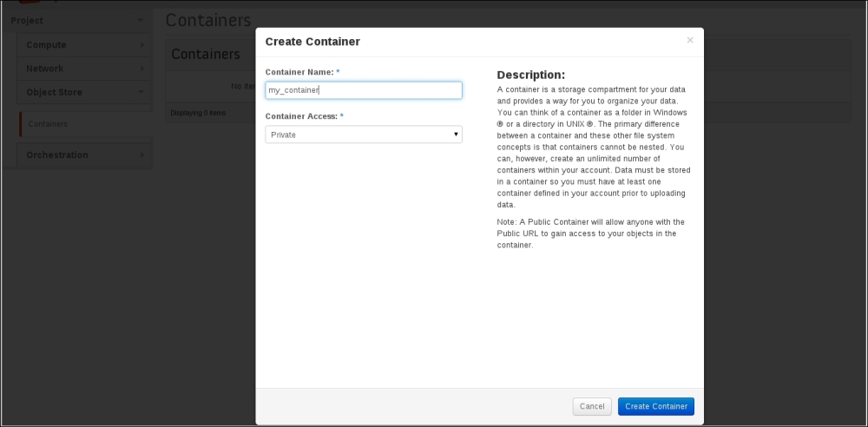Collapse the Object Store section
The height and width of the screenshot is (427, 868).
click(x=84, y=92)
